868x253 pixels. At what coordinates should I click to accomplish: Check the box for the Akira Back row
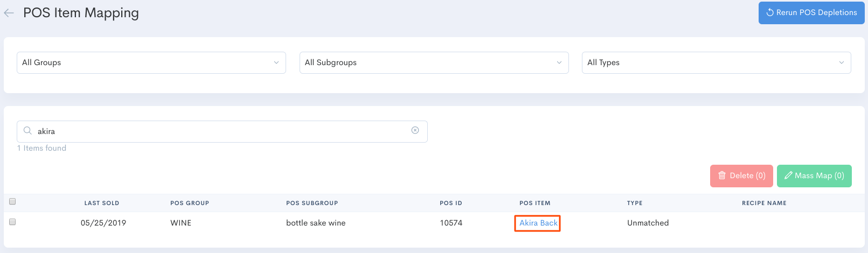pos(12,222)
